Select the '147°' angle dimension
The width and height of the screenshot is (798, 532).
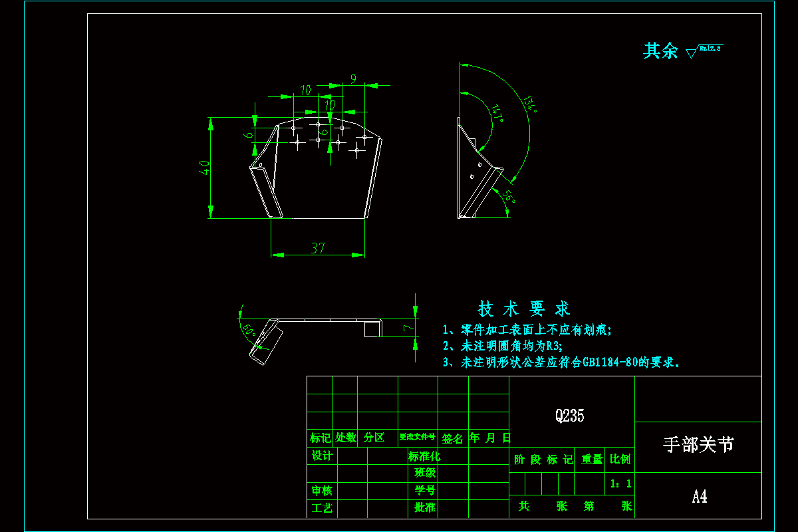pos(497,113)
